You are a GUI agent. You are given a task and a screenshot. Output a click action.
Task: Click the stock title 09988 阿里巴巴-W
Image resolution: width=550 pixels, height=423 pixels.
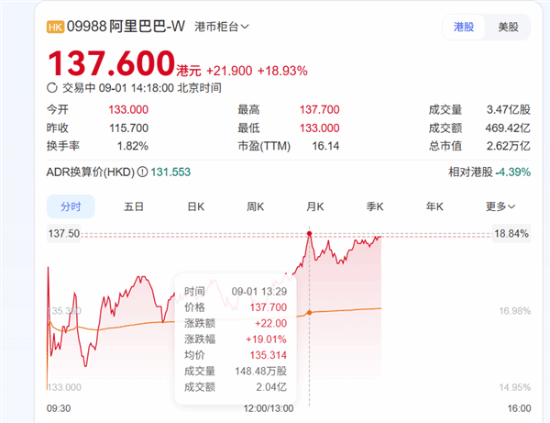pos(126,27)
